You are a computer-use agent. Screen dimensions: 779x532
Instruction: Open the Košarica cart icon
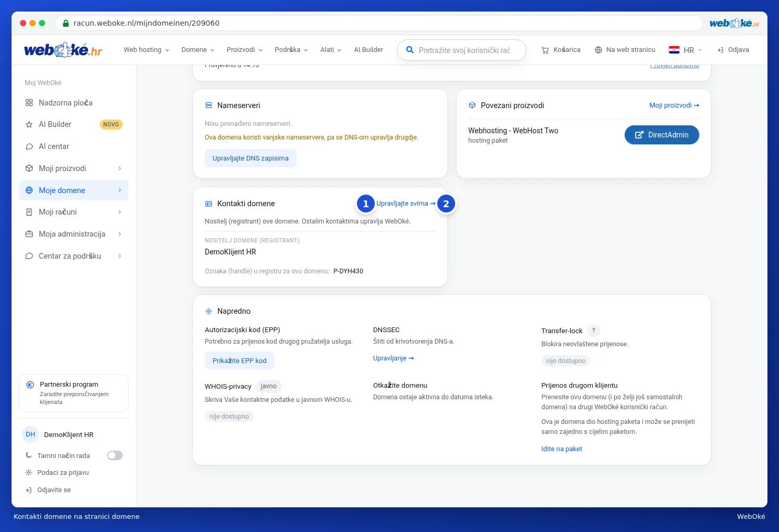pyautogui.click(x=545, y=50)
